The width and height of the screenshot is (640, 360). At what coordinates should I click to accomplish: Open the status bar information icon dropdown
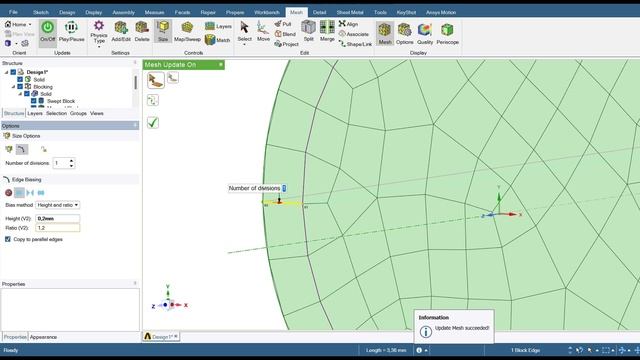click(426, 350)
